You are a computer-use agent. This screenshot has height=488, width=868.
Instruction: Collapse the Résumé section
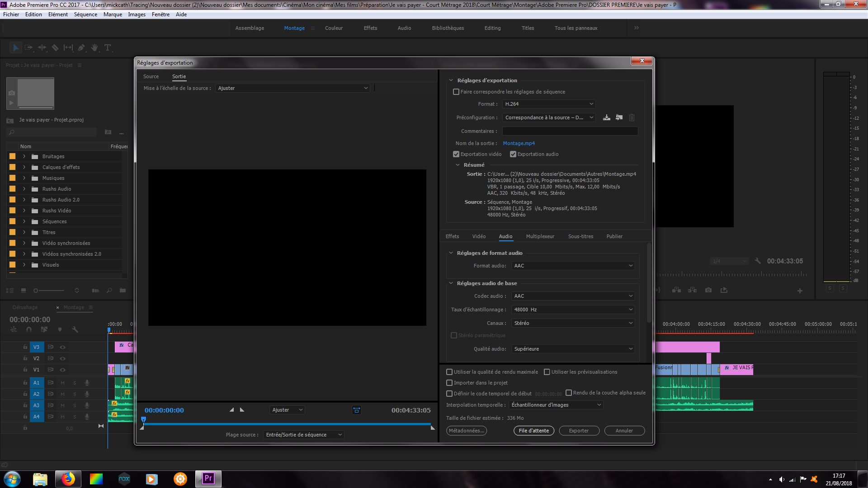click(x=458, y=165)
